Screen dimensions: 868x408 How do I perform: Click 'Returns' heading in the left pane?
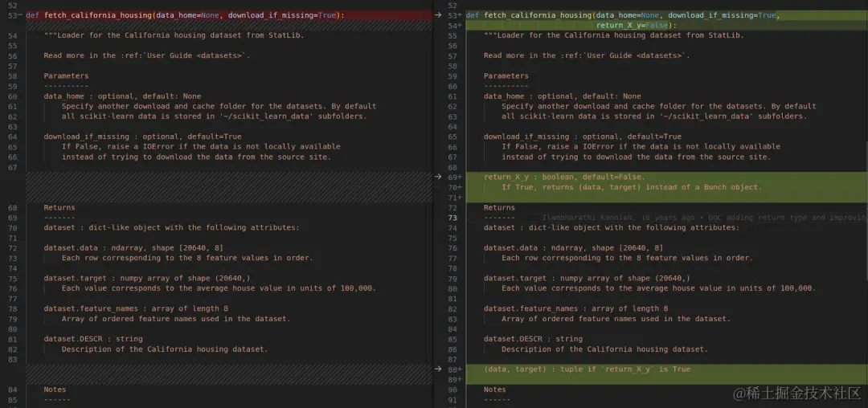tap(59, 207)
